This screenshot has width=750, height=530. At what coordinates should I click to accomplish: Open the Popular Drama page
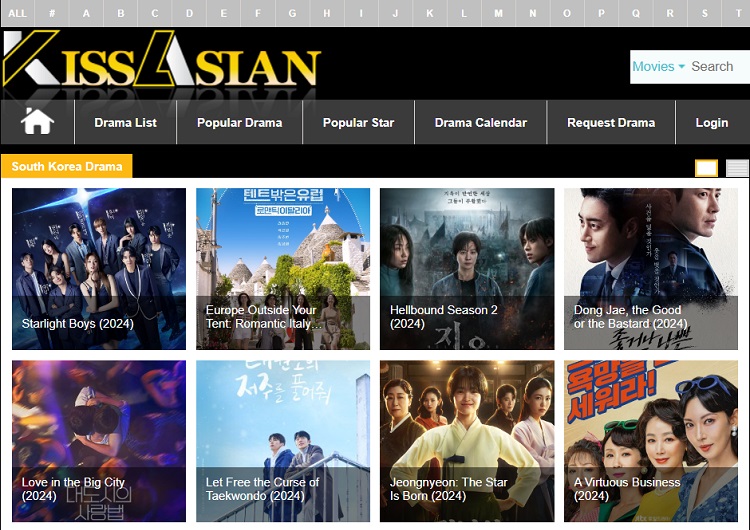click(x=239, y=123)
